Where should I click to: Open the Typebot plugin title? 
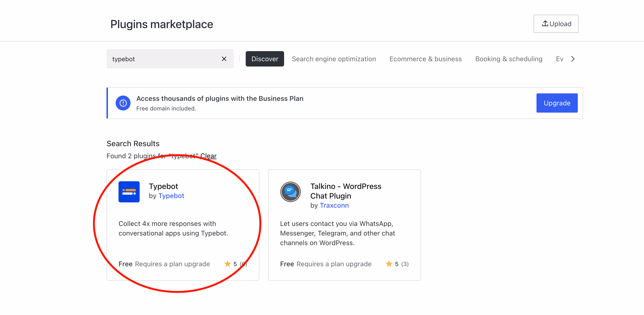tap(163, 186)
